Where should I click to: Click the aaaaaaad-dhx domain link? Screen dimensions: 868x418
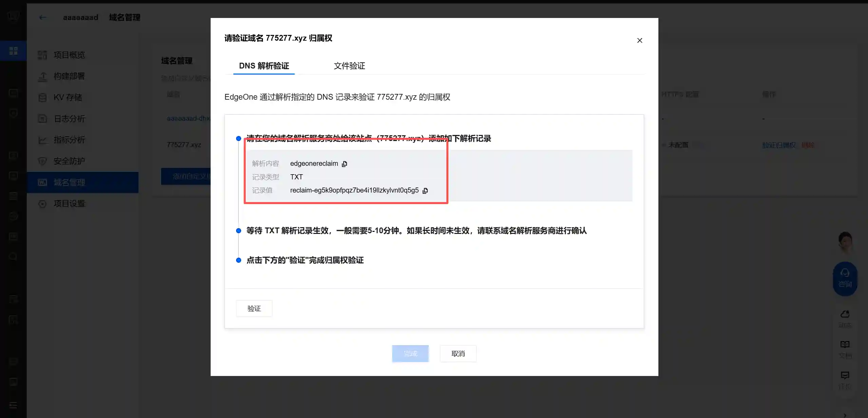(x=188, y=118)
